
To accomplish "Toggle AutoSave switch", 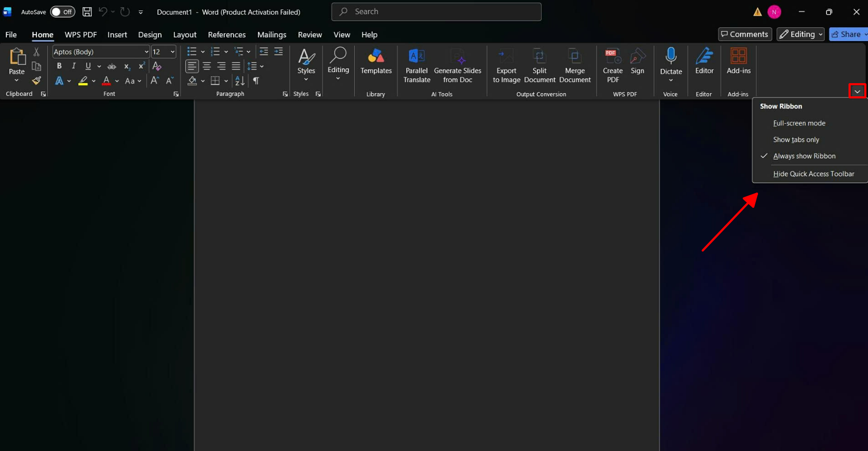I will click(x=63, y=12).
